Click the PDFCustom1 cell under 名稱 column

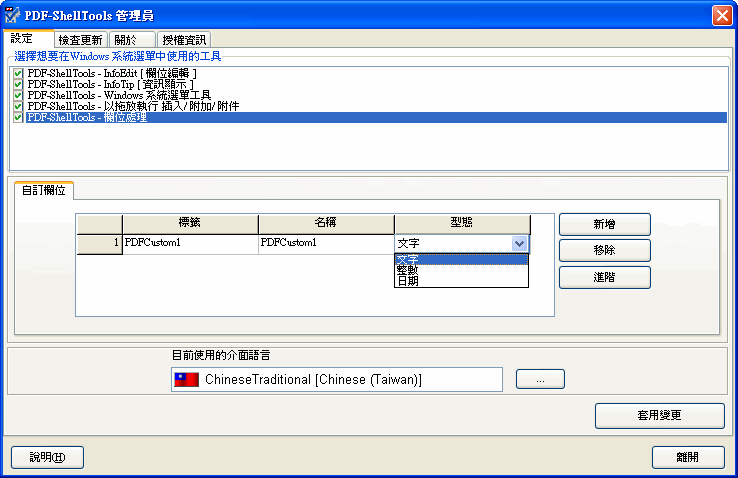click(x=326, y=243)
